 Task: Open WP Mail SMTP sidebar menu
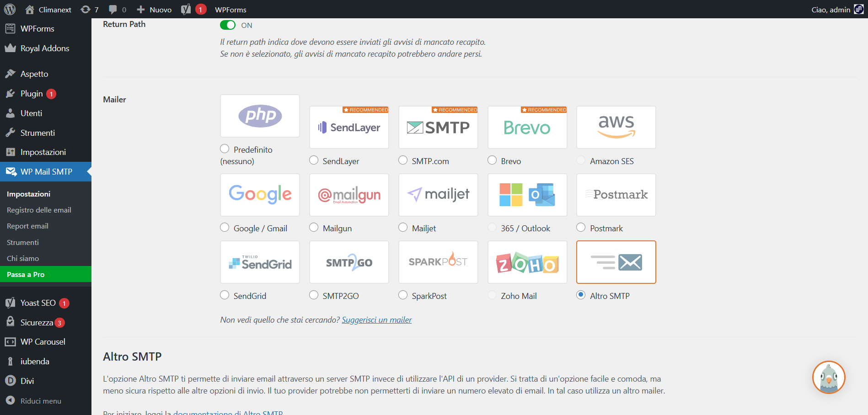pyautogui.click(x=46, y=172)
